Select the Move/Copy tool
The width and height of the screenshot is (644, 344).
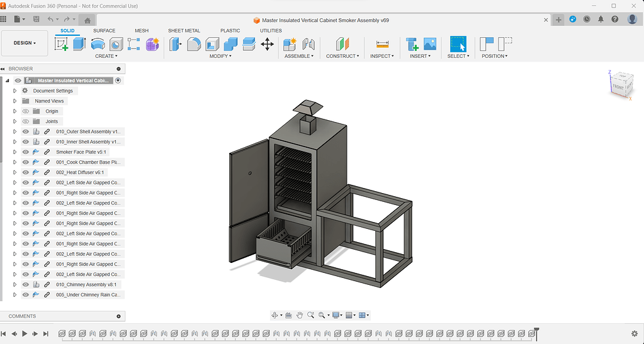pyautogui.click(x=267, y=44)
